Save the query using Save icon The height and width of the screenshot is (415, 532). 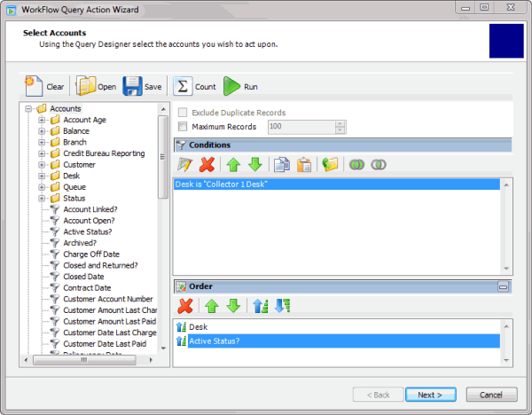pyautogui.click(x=142, y=87)
